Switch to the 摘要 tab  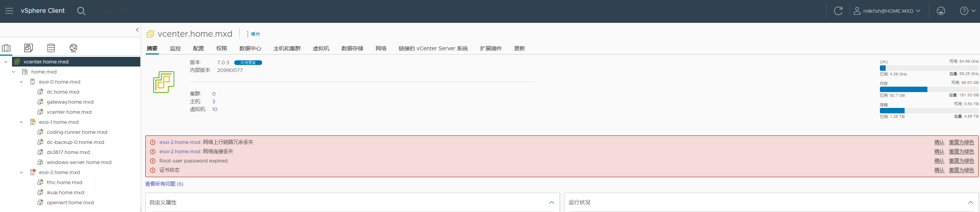pos(152,48)
